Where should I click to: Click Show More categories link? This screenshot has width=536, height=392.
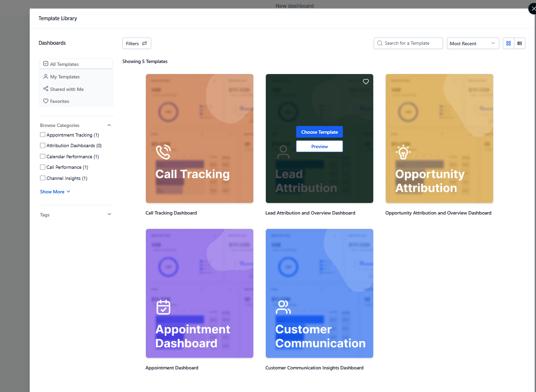coord(55,192)
